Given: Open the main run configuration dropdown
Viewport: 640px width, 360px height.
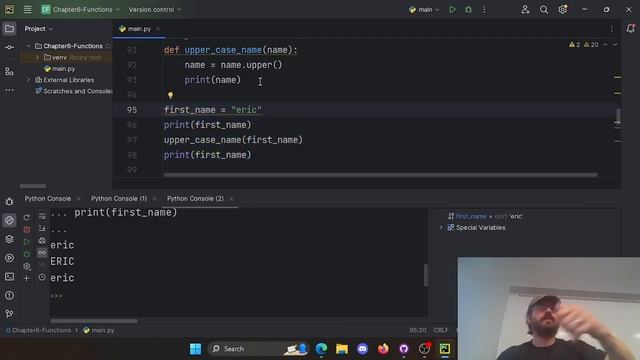Looking at the screenshot, I should [424, 9].
